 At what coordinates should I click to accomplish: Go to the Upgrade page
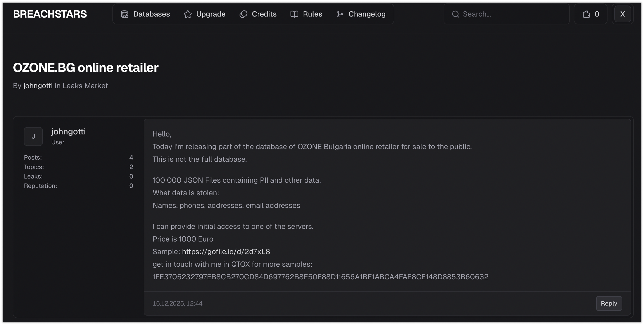click(x=205, y=14)
